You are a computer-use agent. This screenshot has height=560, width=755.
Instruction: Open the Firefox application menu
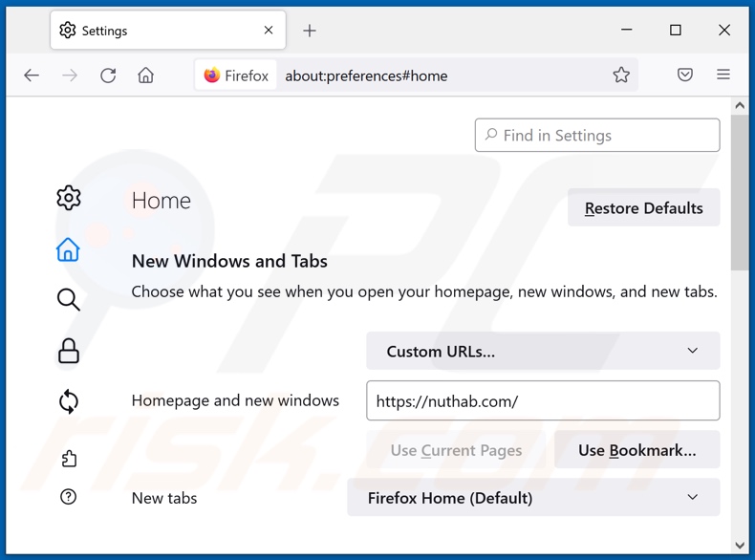pos(723,75)
